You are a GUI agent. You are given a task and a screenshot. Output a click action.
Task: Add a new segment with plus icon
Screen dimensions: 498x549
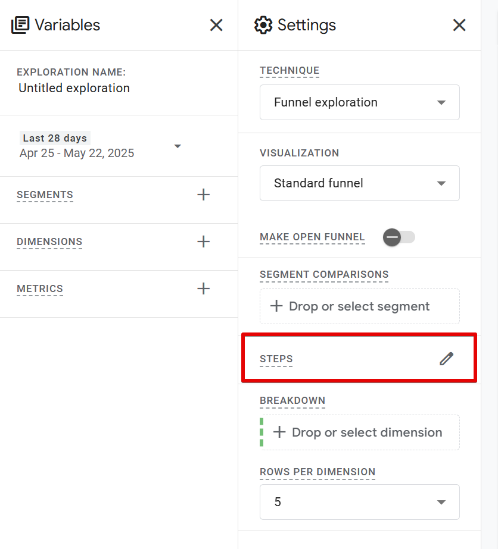(203, 194)
